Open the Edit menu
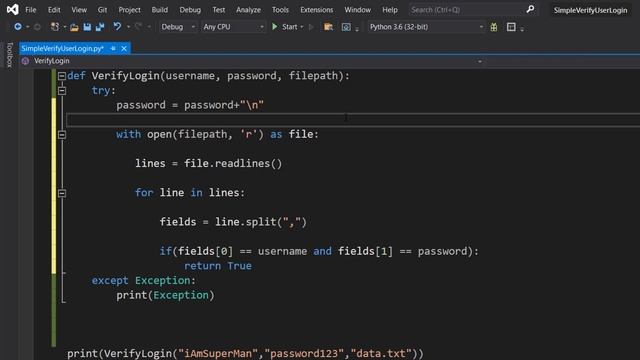Viewport: 640px width, 360px height. 54,9
